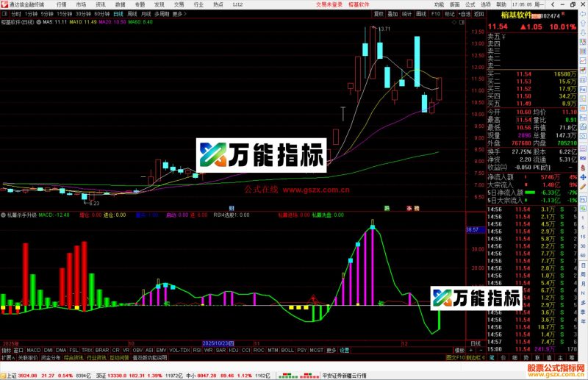Screen dimensions: 588x380
Task: Select the 月线 monthly period
Action: (x=146, y=14)
